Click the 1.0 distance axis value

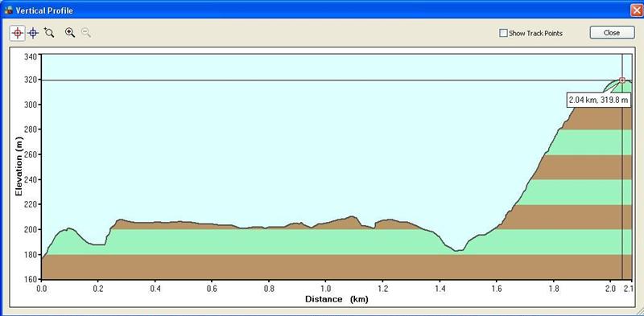[326, 289]
